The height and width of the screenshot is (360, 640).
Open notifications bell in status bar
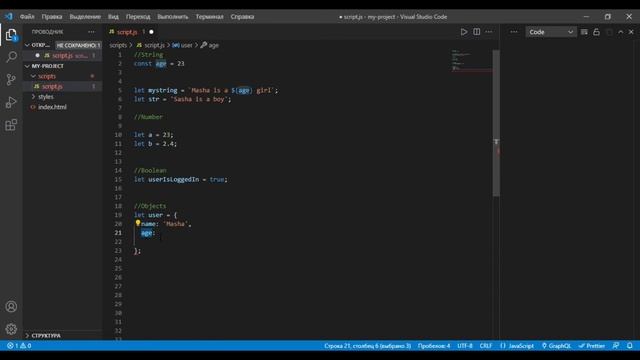click(629, 346)
